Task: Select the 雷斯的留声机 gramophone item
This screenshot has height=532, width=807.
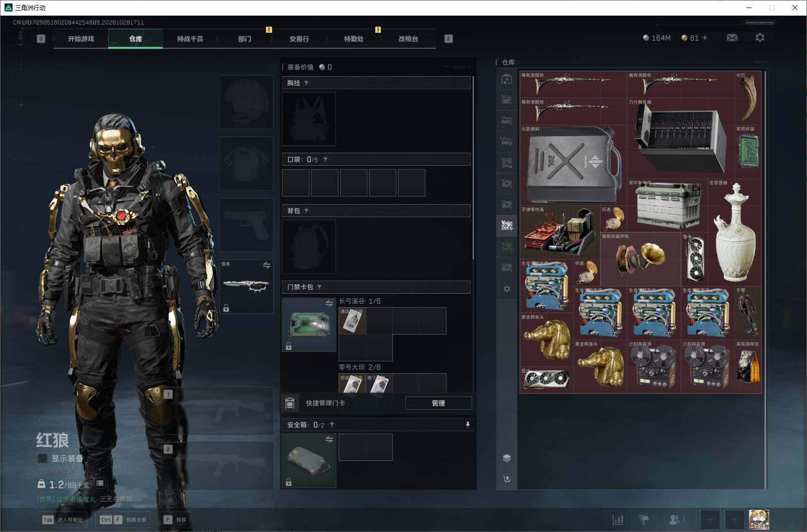Action: coord(640,259)
